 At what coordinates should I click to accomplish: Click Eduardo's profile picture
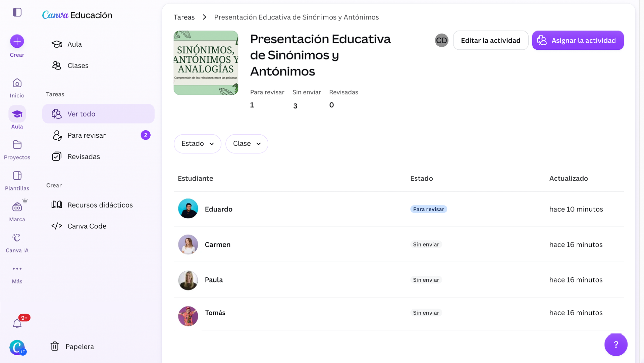tap(188, 209)
